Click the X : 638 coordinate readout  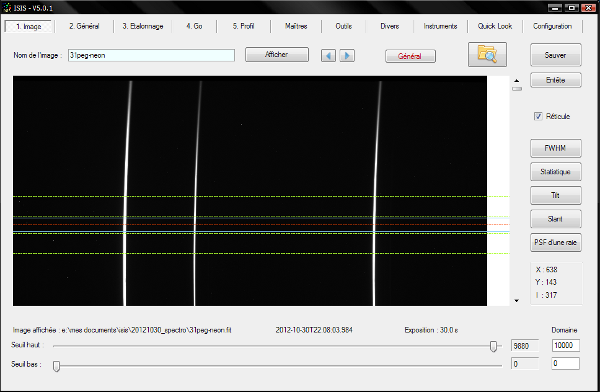[x=546, y=270]
